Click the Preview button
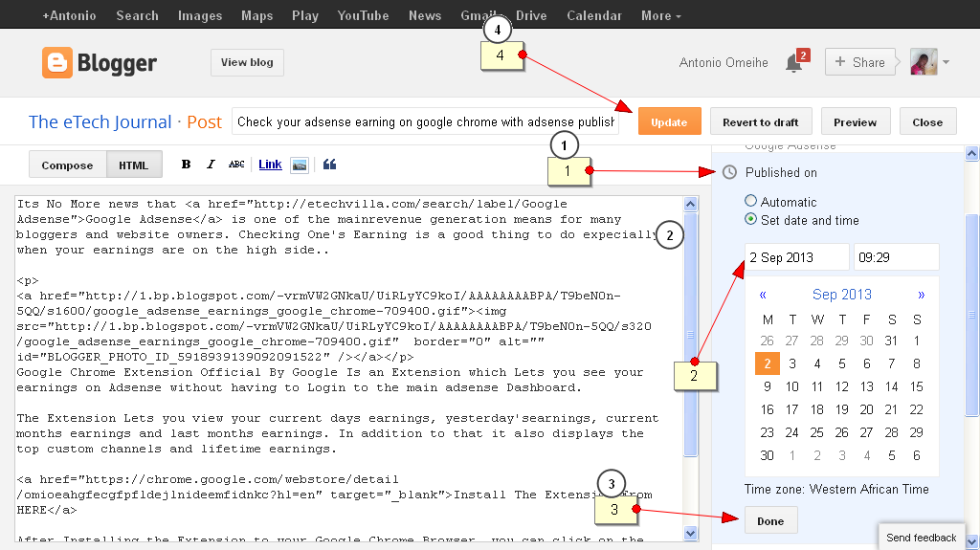 (855, 121)
